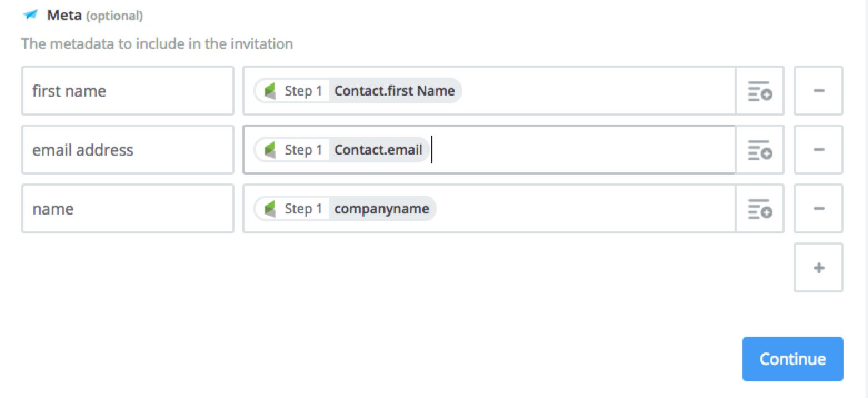Click empty space in companyname value field
Viewport: 868px width, 398px height.
click(583, 208)
